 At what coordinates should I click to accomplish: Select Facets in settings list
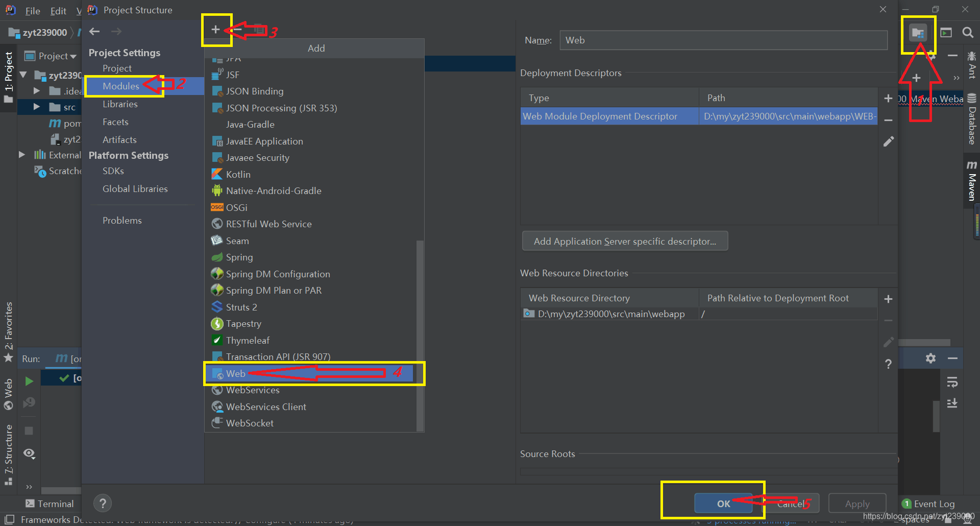[115, 122]
